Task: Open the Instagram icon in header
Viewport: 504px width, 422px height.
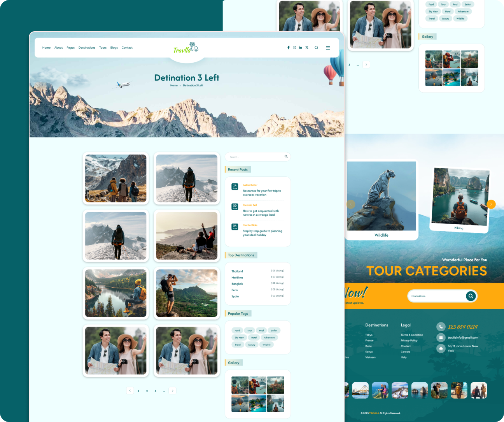Action: pos(294,47)
